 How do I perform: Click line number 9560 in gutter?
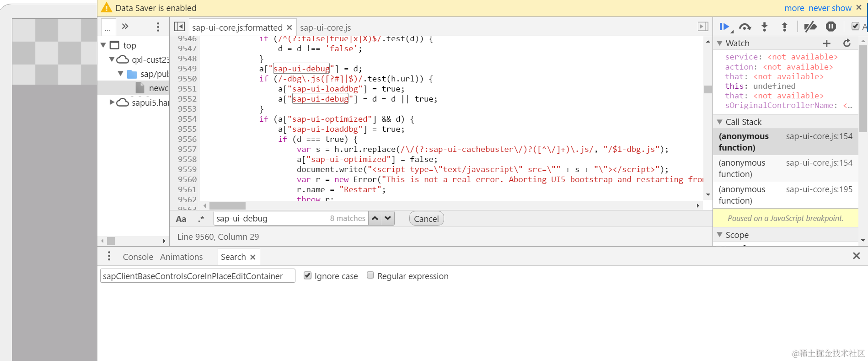tap(187, 179)
